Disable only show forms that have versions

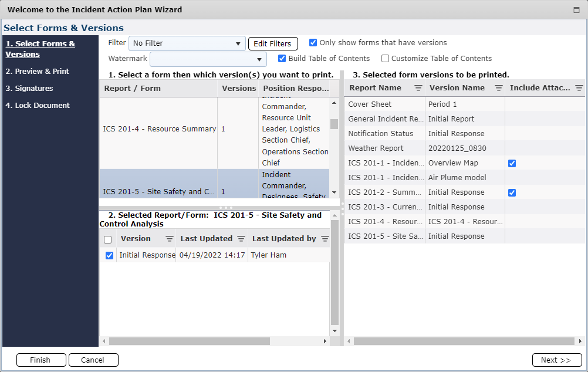313,42
